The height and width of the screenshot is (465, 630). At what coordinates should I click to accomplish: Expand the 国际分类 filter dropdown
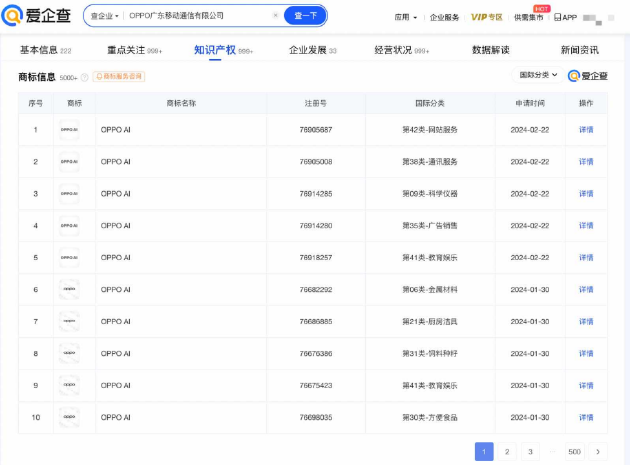click(x=538, y=75)
